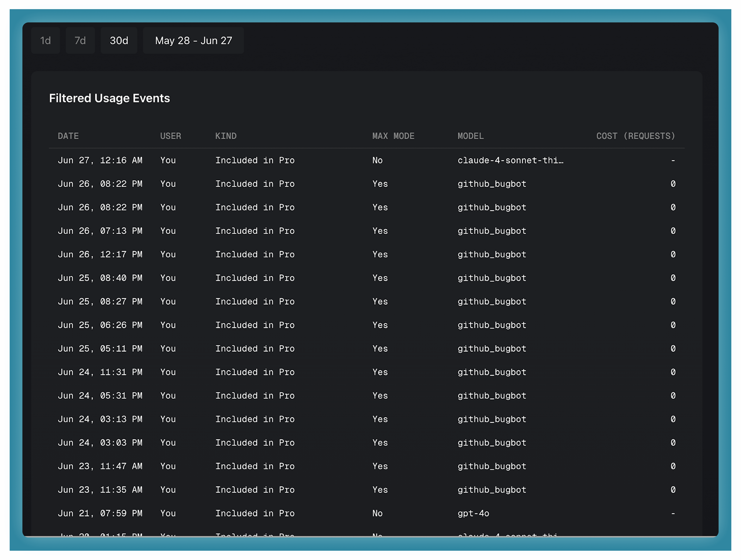Select the Jun 24, 05:31 PM date cell
Viewport: 741px width, 560px height.
(100, 396)
